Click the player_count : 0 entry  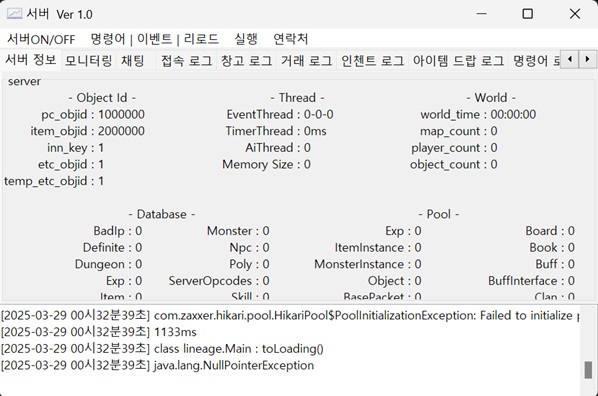point(454,148)
